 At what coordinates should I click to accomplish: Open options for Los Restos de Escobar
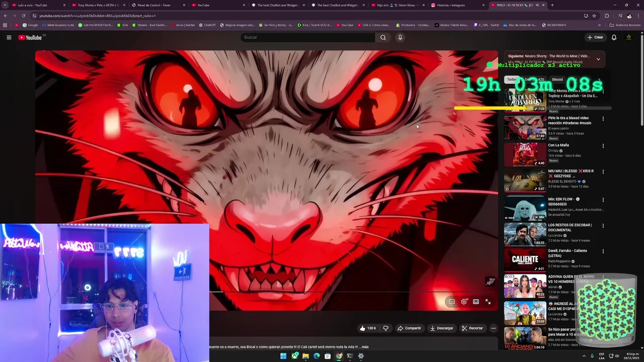coord(603,226)
